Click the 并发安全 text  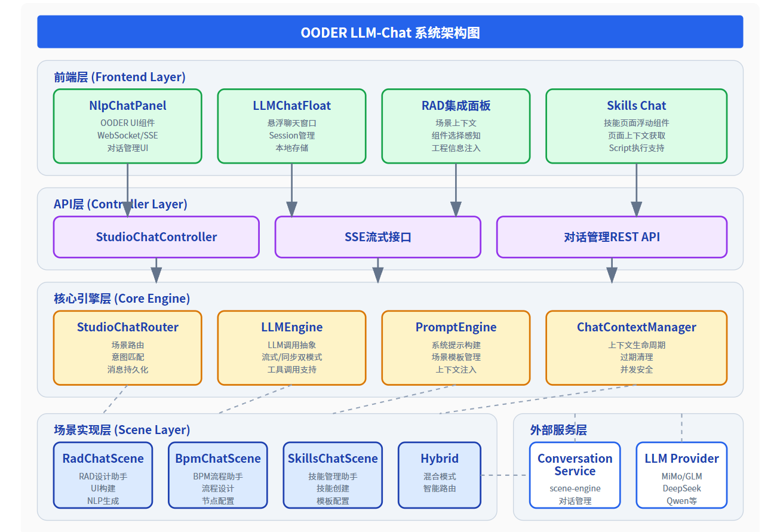pos(637,370)
